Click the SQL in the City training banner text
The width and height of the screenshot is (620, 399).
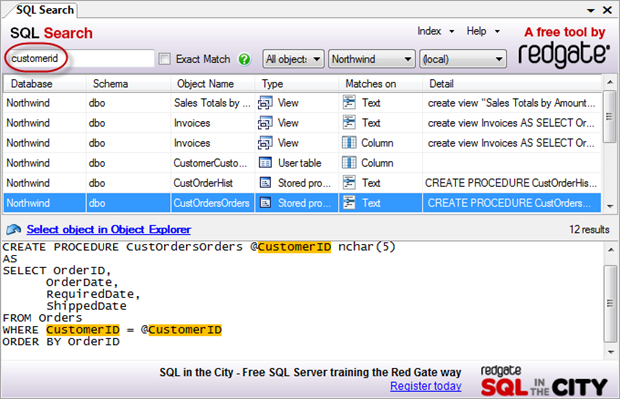(310, 373)
